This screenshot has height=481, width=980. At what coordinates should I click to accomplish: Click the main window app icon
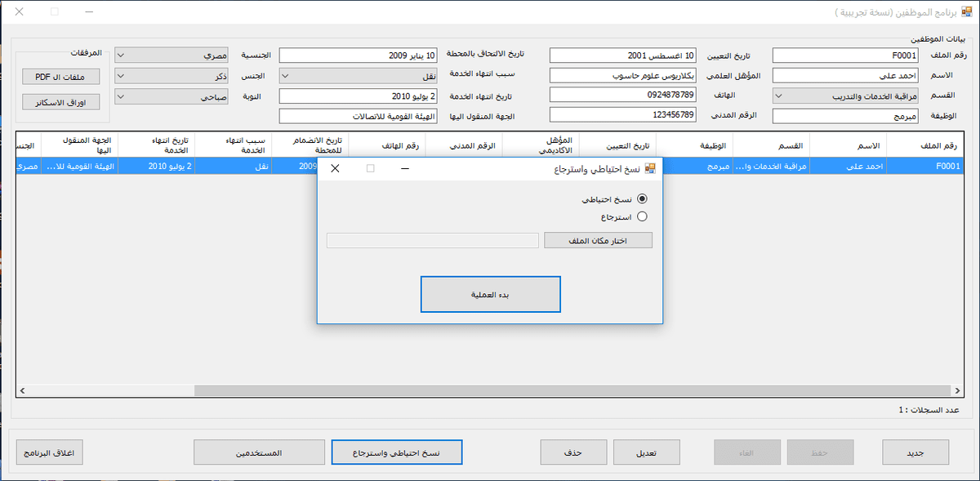pyautogui.click(x=966, y=12)
